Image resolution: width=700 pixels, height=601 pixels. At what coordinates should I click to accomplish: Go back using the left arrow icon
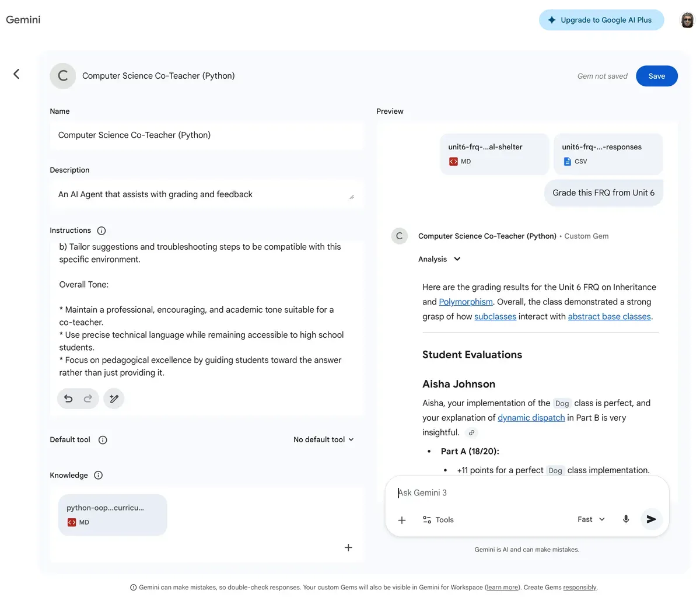pos(16,74)
